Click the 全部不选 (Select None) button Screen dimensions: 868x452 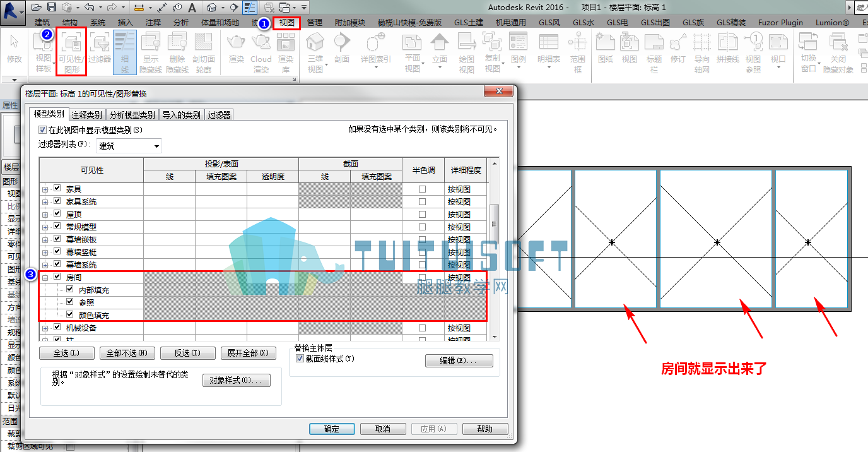127,353
